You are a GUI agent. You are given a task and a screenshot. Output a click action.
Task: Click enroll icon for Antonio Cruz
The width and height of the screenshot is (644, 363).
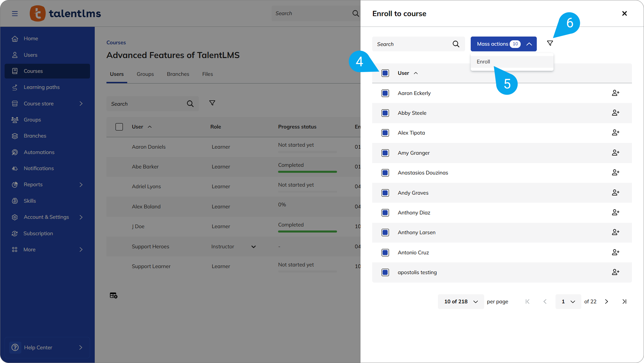(x=615, y=252)
